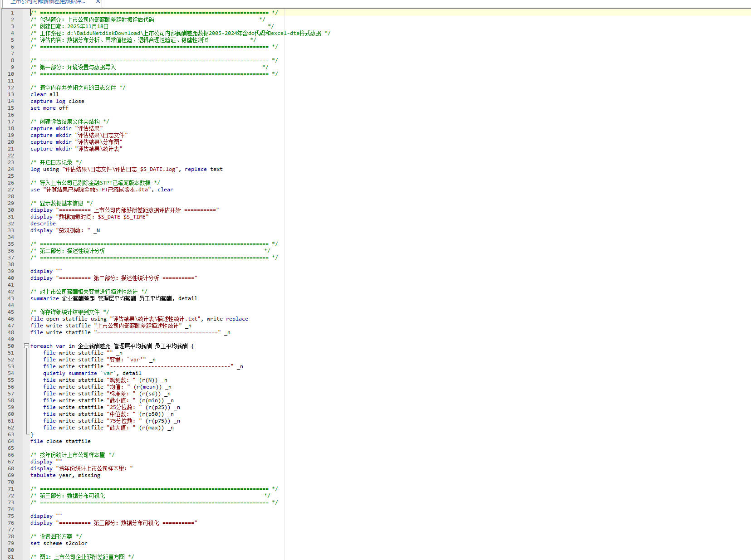This screenshot has width=751, height=560.
Task: Click the 'tabulate year, missing' line
Action: click(x=65, y=475)
